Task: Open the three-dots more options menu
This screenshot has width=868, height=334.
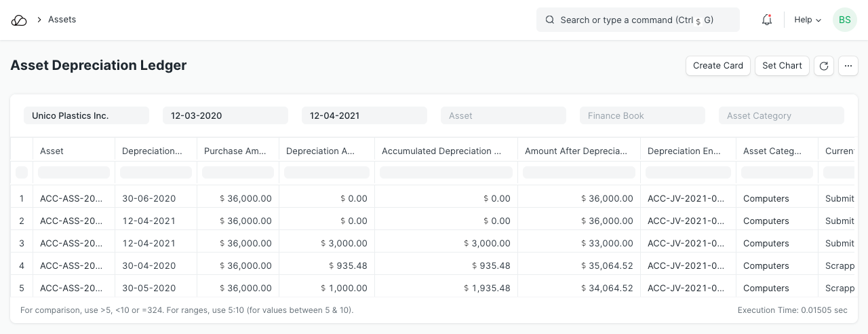Action: tap(848, 66)
